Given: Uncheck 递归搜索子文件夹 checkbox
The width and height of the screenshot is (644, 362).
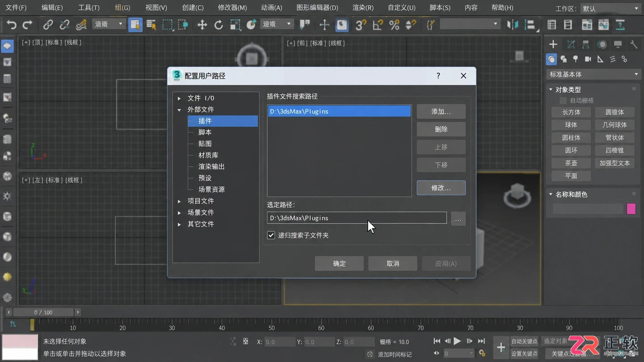Looking at the screenshot, I should (271, 235).
